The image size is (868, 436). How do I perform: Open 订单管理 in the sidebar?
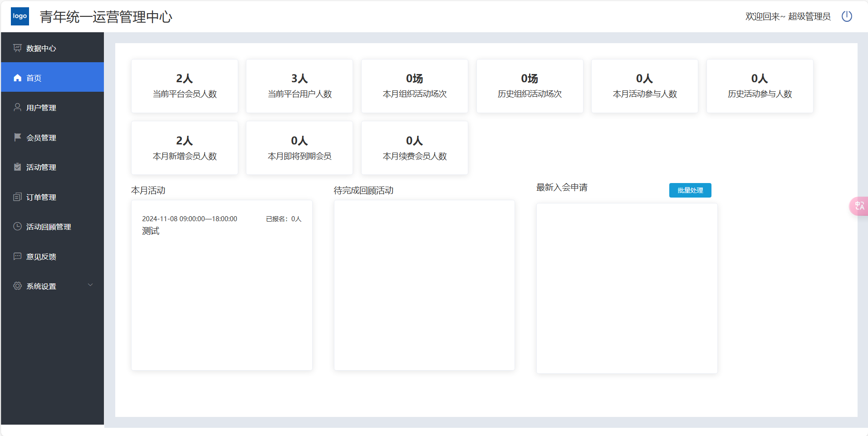pyautogui.click(x=53, y=197)
